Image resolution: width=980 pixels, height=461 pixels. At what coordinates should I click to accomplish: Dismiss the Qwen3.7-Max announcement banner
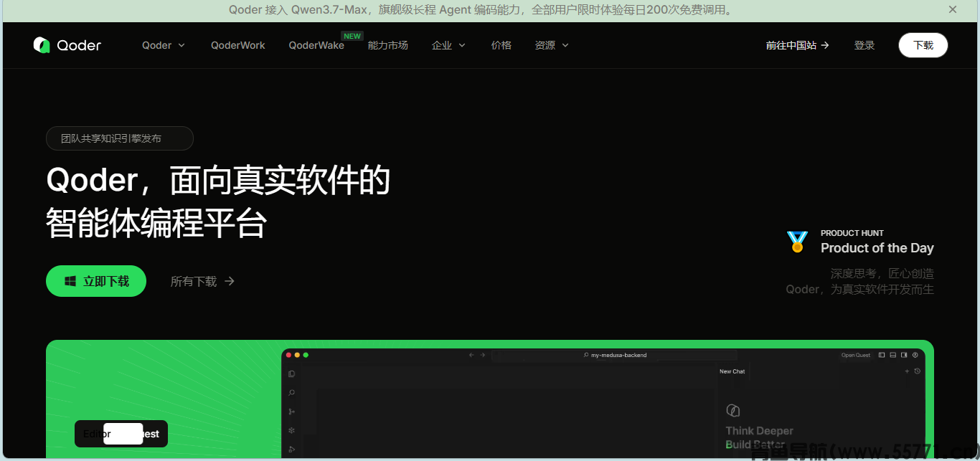[953, 10]
